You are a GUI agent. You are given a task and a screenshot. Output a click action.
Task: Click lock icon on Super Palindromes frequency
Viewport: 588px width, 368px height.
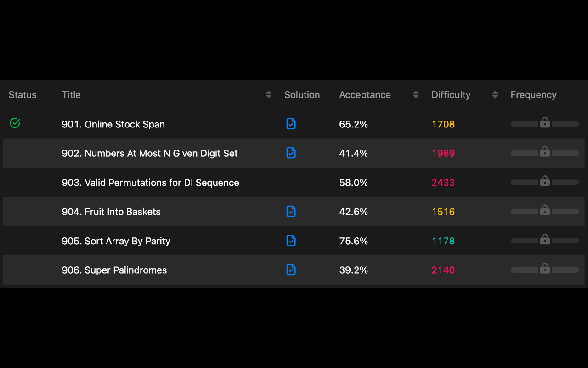545,269
